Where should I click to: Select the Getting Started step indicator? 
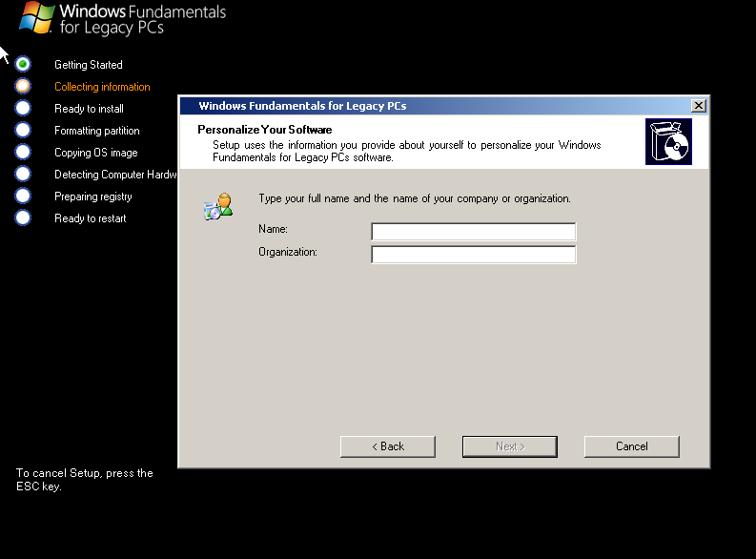(x=23, y=64)
